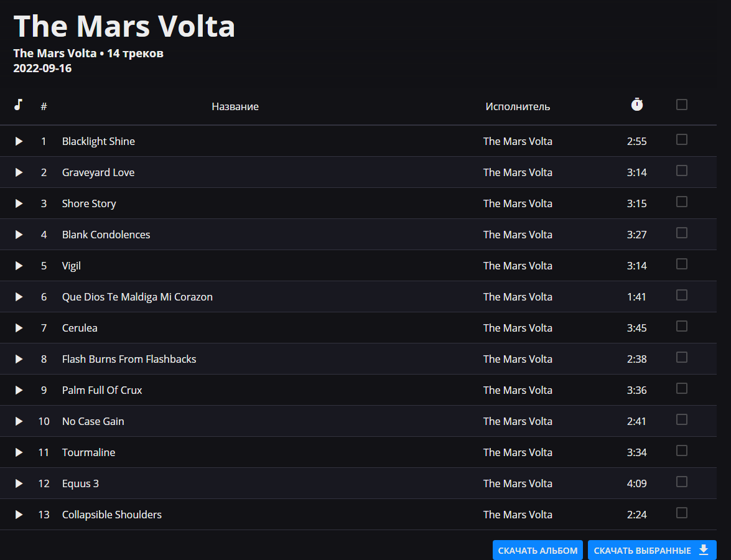Start playback of Blank Condolences
The height and width of the screenshot is (560, 731).
pyautogui.click(x=19, y=235)
